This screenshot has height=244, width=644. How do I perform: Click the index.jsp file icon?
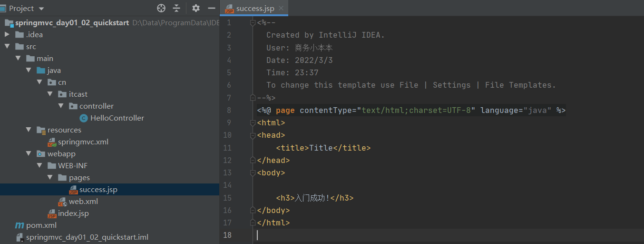pyautogui.click(x=51, y=213)
